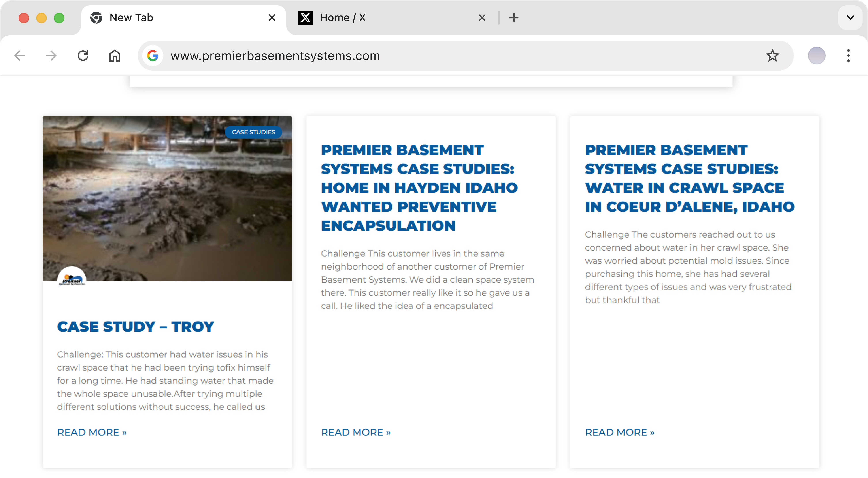Go back with the browser back arrow
Image resolution: width=868 pixels, height=478 pixels.
pyautogui.click(x=20, y=56)
